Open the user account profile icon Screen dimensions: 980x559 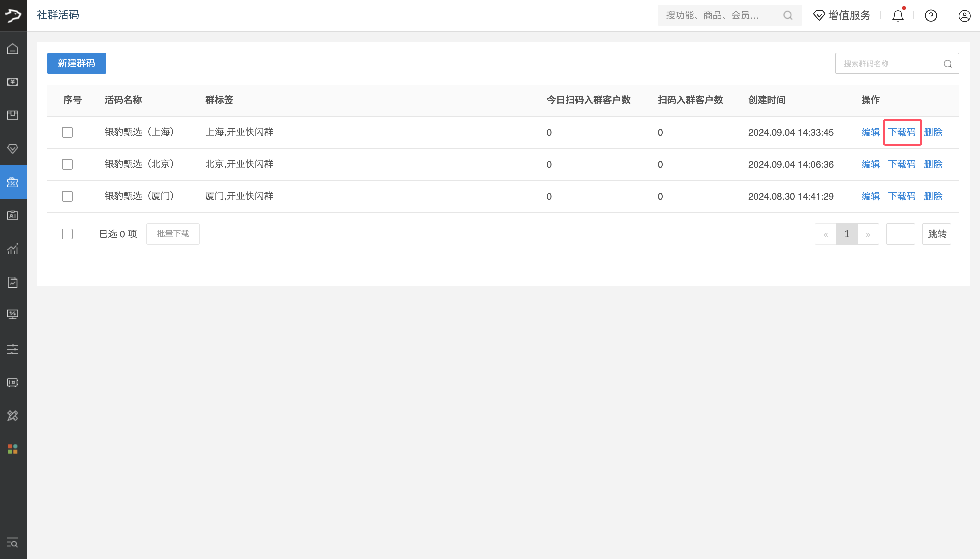click(x=964, y=16)
